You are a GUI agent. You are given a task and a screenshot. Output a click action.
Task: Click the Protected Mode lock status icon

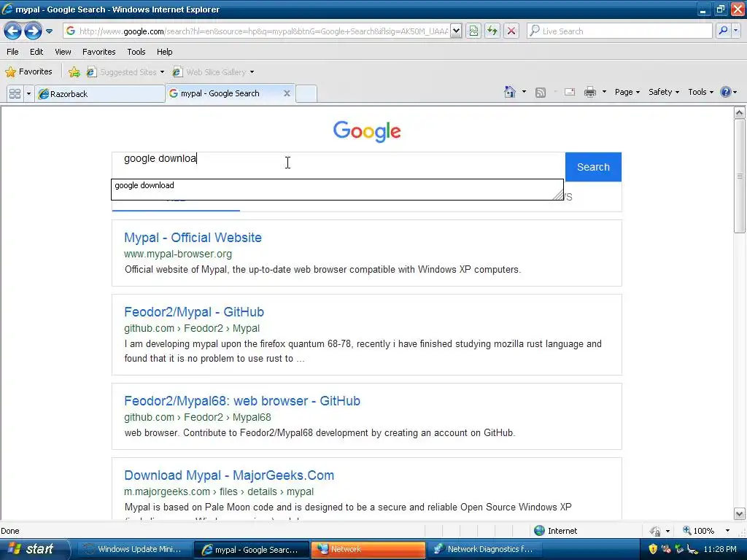point(656,531)
